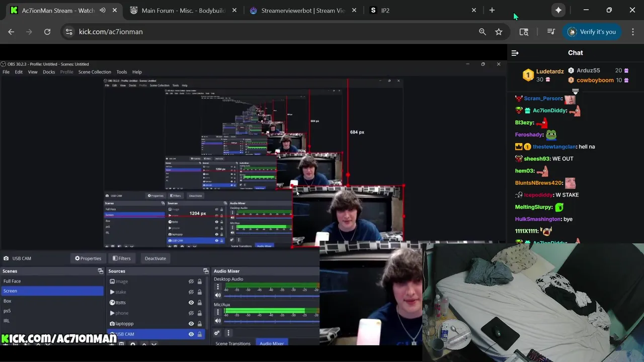This screenshot has width=644, height=362.
Task: Adjust the Mic/Aux volume slider
Action: coord(272,321)
